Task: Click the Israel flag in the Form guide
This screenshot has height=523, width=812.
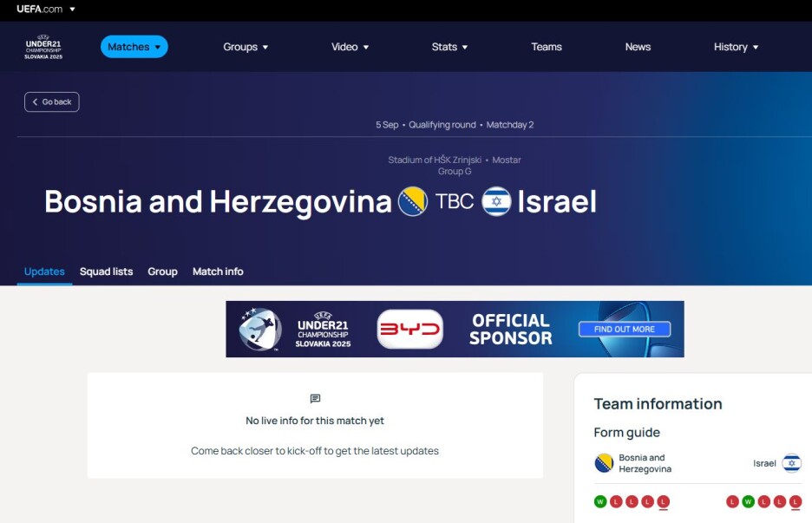Action: pos(791,463)
